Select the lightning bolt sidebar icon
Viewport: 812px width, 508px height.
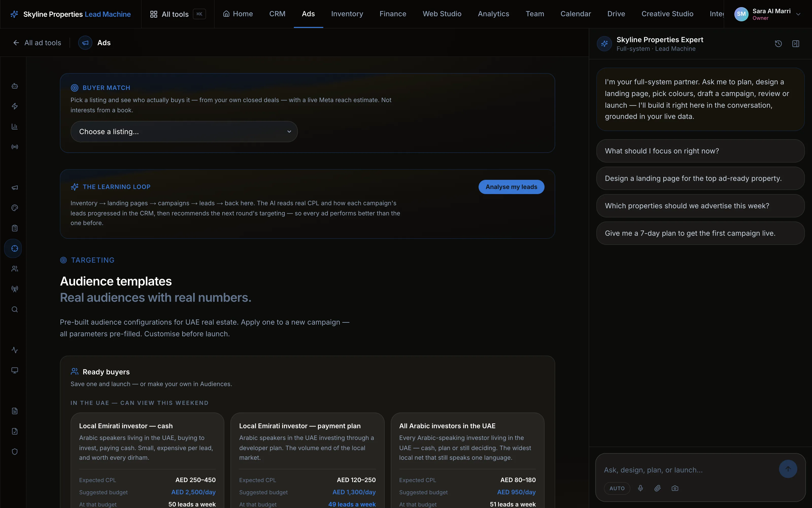(x=14, y=106)
